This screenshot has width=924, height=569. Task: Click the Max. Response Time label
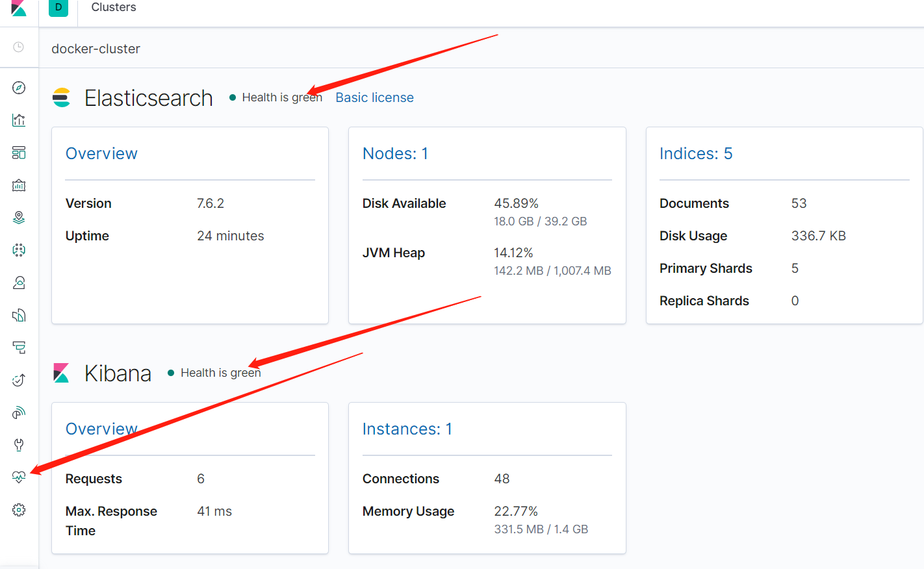click(x=111, y=521)
